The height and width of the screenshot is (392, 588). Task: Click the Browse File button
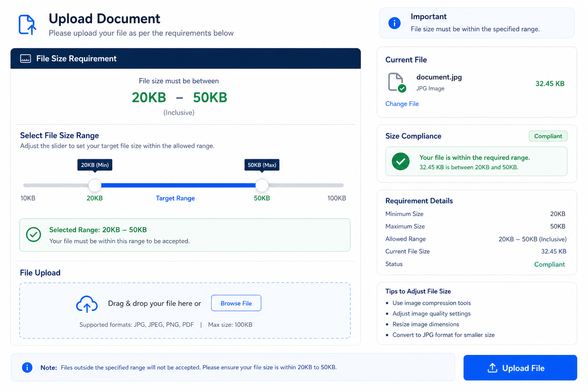(236, 303)
